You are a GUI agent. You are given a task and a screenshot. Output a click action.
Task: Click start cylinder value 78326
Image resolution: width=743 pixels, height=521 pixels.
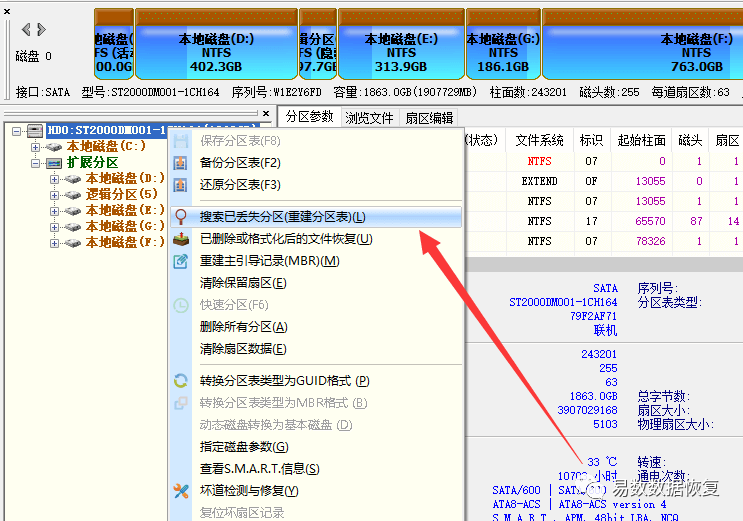pyautogui.click(x=650, y=241)
